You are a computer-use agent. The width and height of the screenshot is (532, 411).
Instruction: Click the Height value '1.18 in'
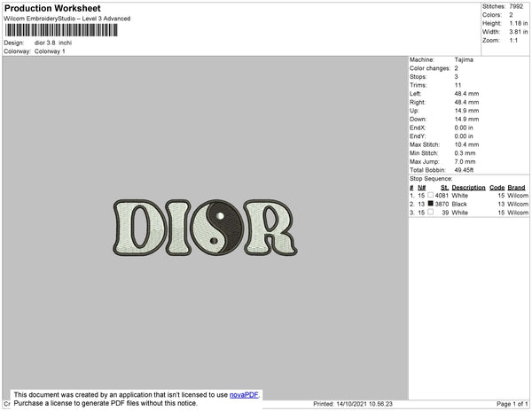(x=519, y=23)
